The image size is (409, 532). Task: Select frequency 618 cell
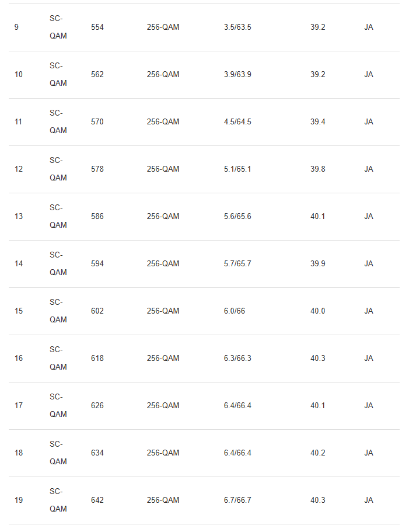coord(97,359)
